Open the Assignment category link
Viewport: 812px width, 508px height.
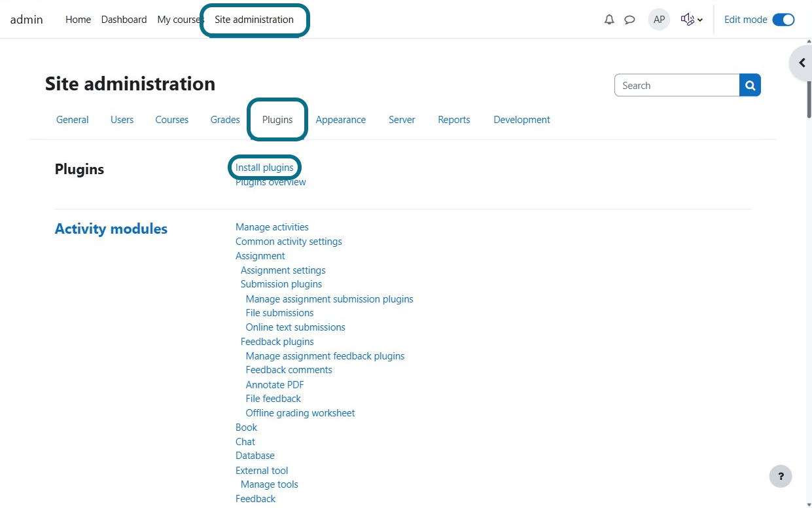(260, 256)
